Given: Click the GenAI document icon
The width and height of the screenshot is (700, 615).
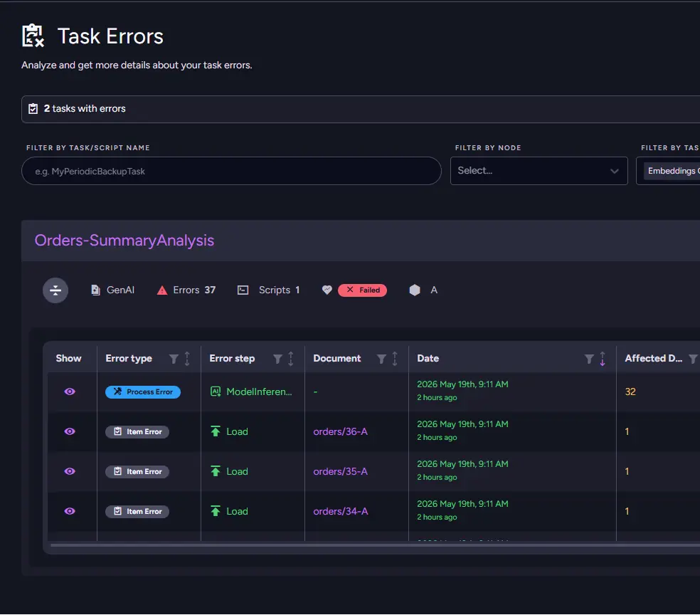Looking at the screenshot, I should [x=95, y=290].
